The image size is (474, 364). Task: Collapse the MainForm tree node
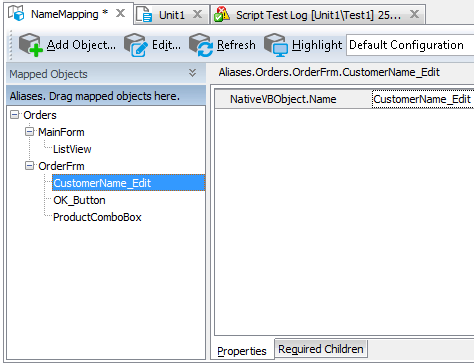(x=29, y=132)
